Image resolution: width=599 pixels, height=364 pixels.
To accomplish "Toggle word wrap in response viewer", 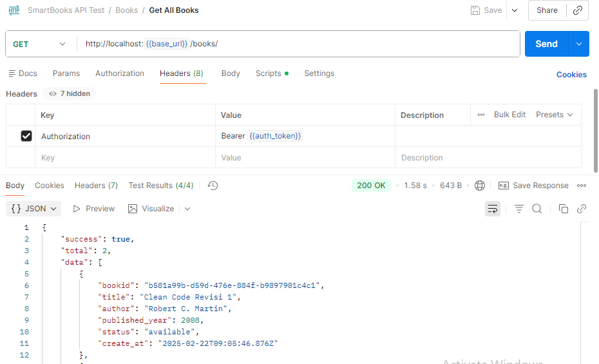I will tap(493, 209).
